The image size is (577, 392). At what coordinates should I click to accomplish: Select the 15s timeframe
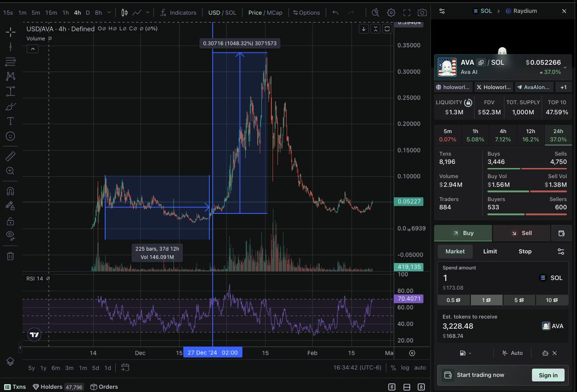[8, 12]
